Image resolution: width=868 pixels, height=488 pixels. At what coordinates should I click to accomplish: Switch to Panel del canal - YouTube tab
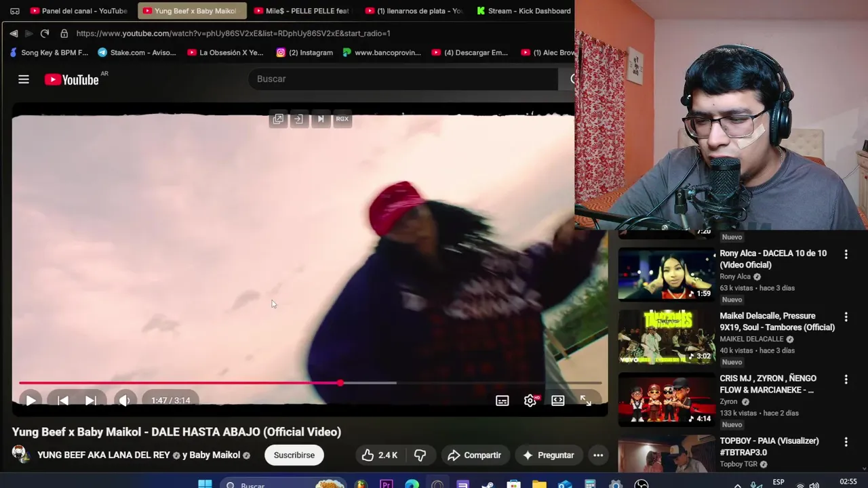79,11
